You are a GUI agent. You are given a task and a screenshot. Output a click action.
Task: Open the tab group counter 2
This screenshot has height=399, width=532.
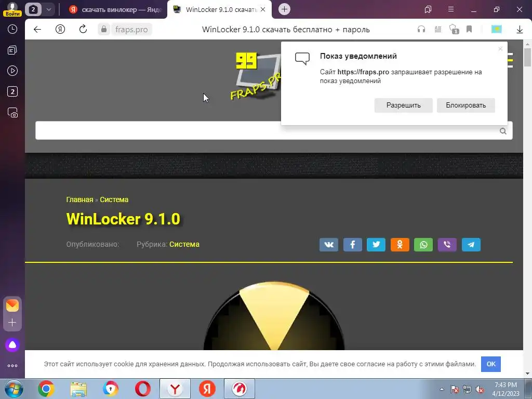(x=33, y=9)
